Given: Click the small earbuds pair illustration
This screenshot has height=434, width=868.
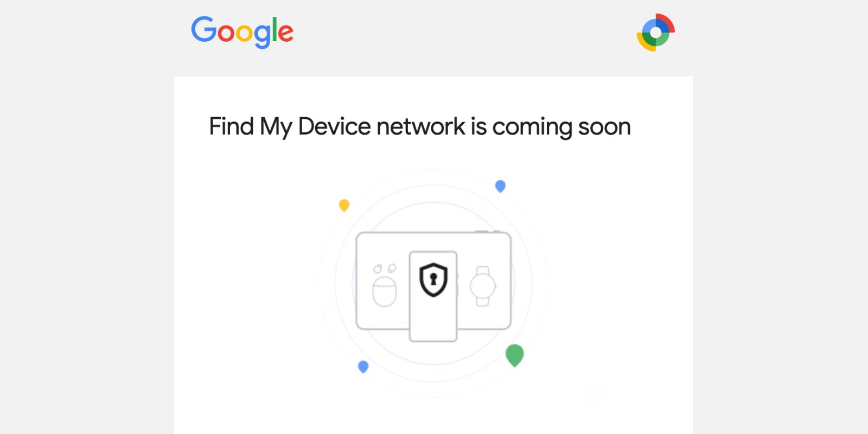Looking at the screenshot, I should tap(385, 269).
